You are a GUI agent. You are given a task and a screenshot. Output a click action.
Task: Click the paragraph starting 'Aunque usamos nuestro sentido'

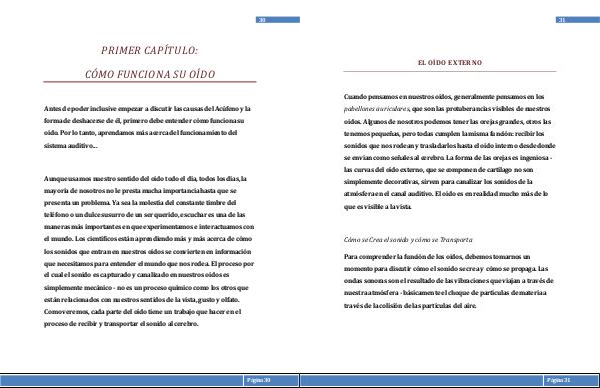[149, 251]
